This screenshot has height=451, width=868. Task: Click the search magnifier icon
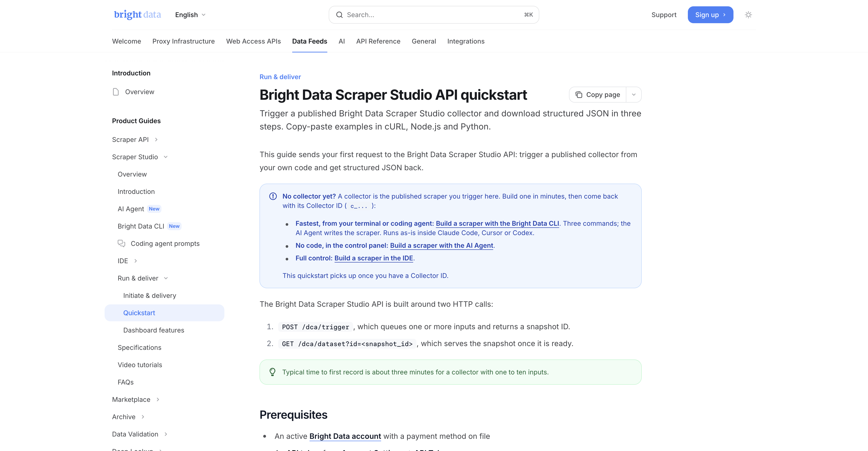point(339,15)
